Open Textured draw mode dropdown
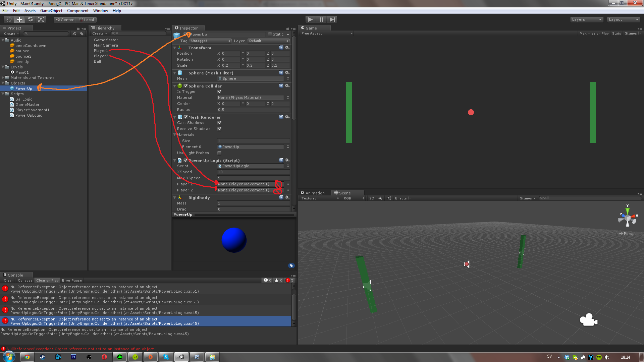Viewport: 644px width, 362px height. (x=320, y=198)
